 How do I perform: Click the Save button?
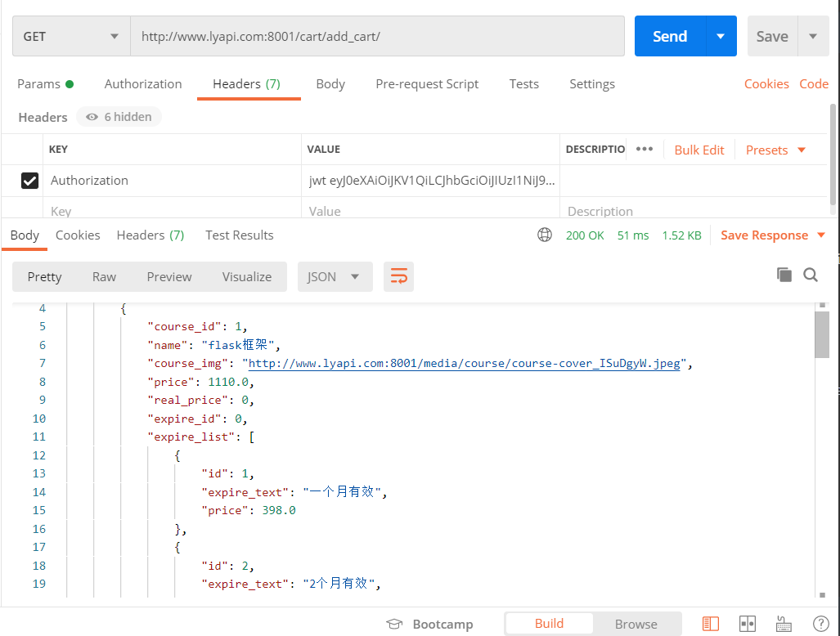[x=772, y=37]
